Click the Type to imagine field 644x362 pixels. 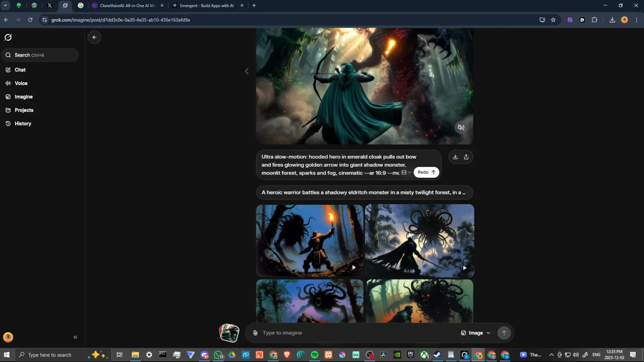358,333
